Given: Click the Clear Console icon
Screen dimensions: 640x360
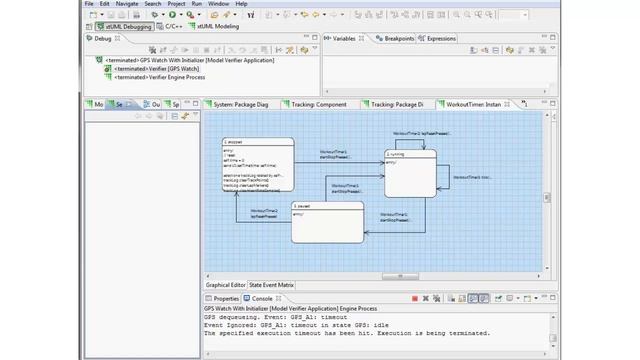Looking at the screenshot, I should 451,298.
